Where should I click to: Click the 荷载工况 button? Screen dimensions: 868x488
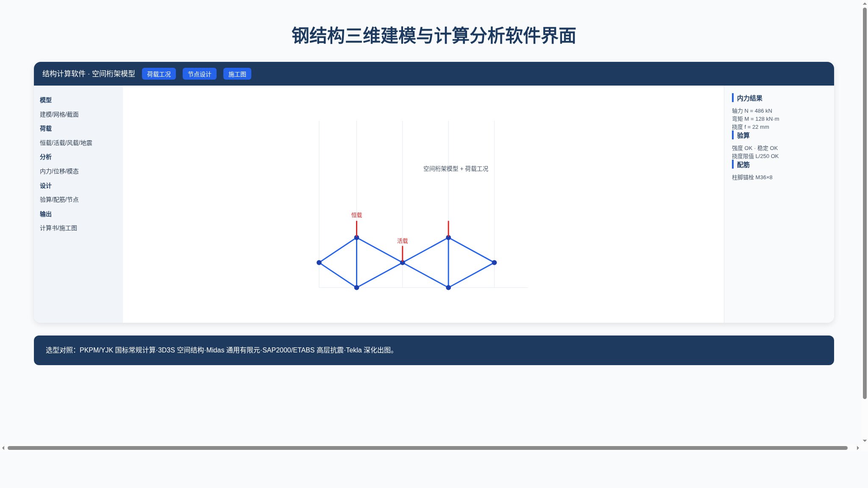(x=159, y=74)
